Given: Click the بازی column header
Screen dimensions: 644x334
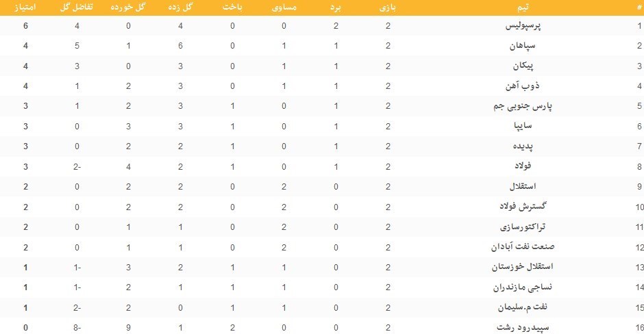Looking at the screenshot, I should (388, 7).
